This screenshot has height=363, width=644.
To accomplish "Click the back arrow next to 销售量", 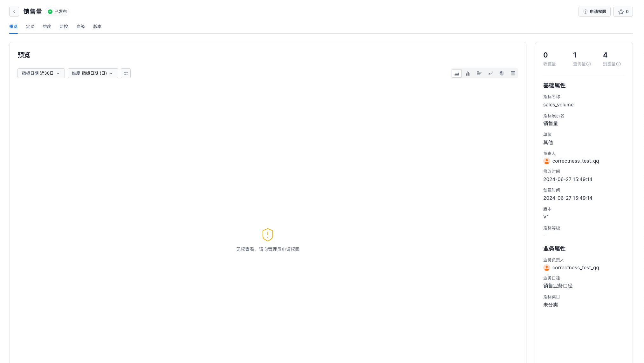I will click(x=14, y=12).
